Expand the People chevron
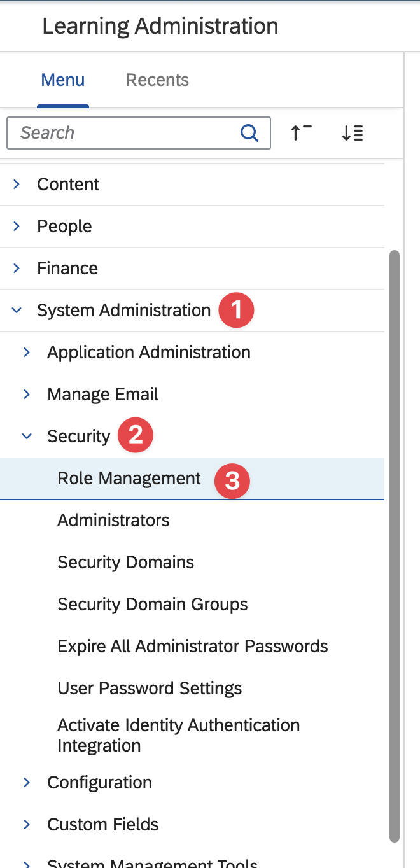This screenshot has width=420, height=868. [x=17, y=227]
